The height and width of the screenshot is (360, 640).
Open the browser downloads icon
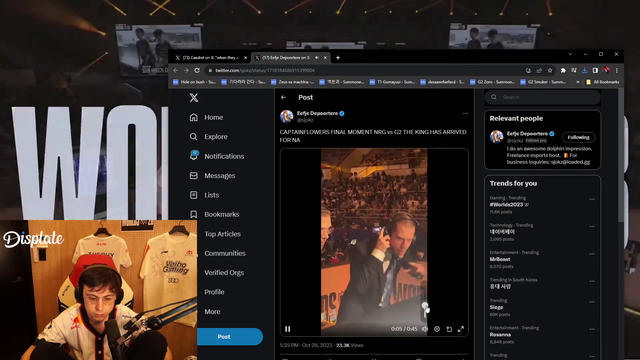[584, 70]
